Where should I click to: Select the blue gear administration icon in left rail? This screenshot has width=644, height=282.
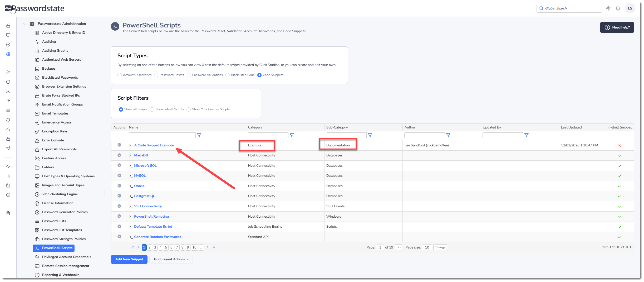pyautogui.click(x=8, y=54)
